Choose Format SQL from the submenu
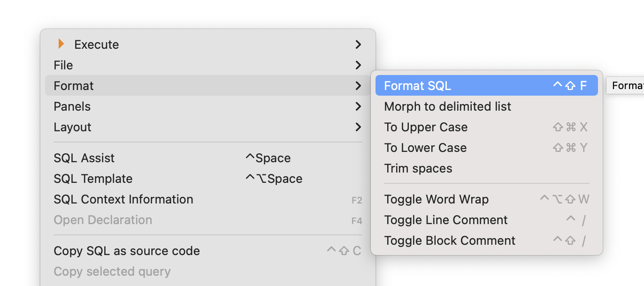Image resolution: width=644 pixels, height=286 pixels. [417, 86]
